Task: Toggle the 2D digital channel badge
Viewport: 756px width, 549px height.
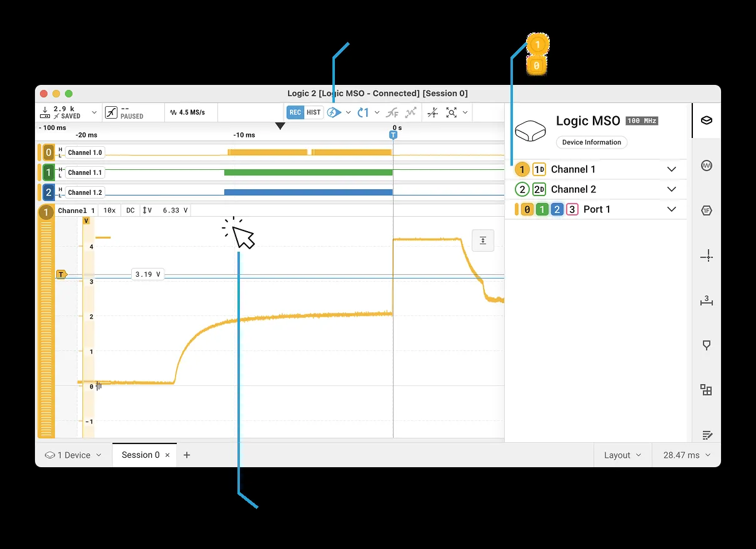Action: click(x=539, y=189)
